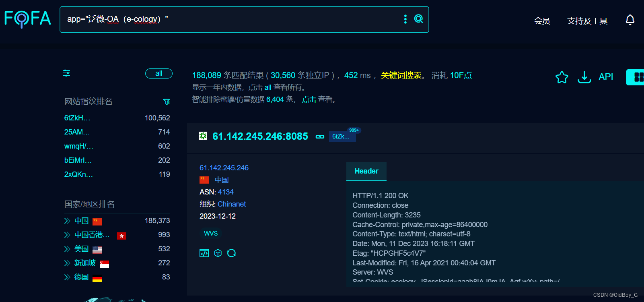Screen dimensions: 644x302
Task: Open the notifications bell
Action: point(630,20)
